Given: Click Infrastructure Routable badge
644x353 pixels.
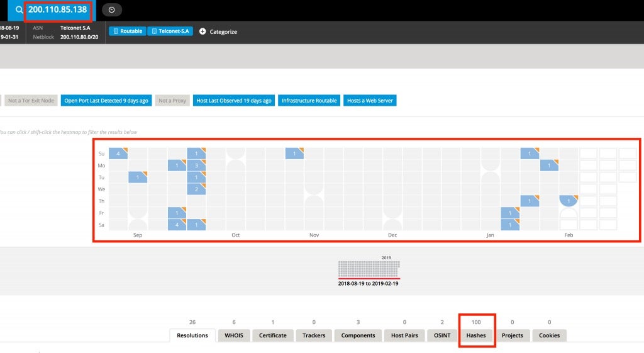Looking at the screenshot, I should [309, 101].
